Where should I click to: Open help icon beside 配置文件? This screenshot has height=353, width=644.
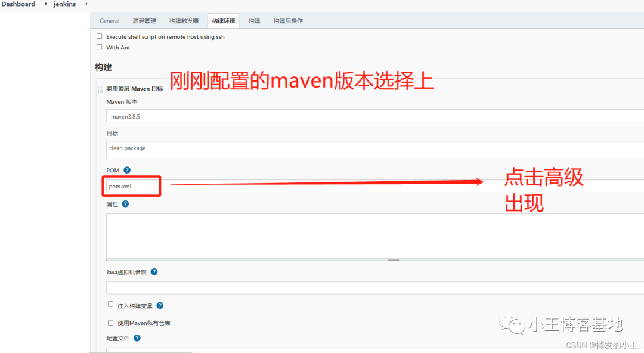[x=137, y=338]
